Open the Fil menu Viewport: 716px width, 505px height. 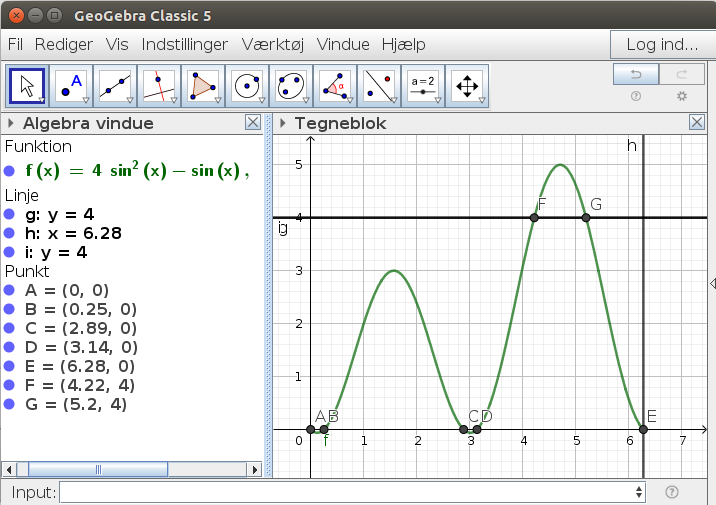15,44
